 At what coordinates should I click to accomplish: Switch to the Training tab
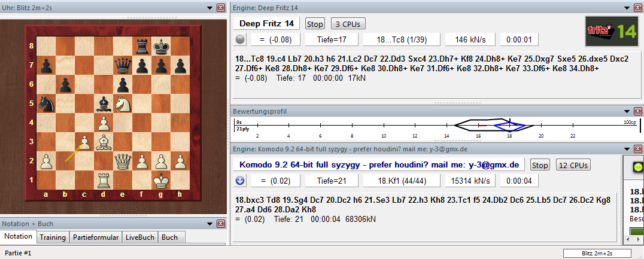point(53,237)
